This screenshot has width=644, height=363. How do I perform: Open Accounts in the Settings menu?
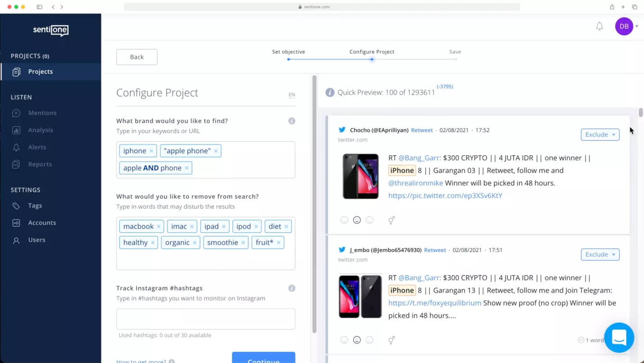click(42, 223)
